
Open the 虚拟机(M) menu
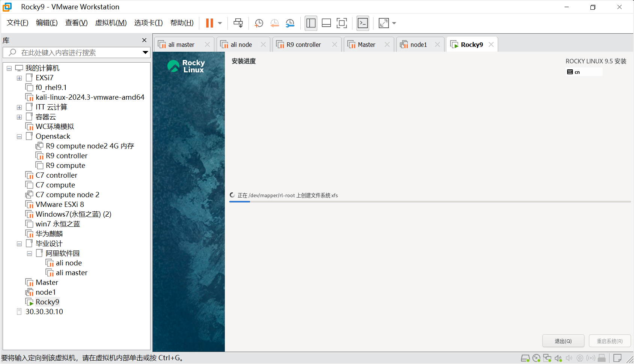pyautogui.click(x=111, y=23)
